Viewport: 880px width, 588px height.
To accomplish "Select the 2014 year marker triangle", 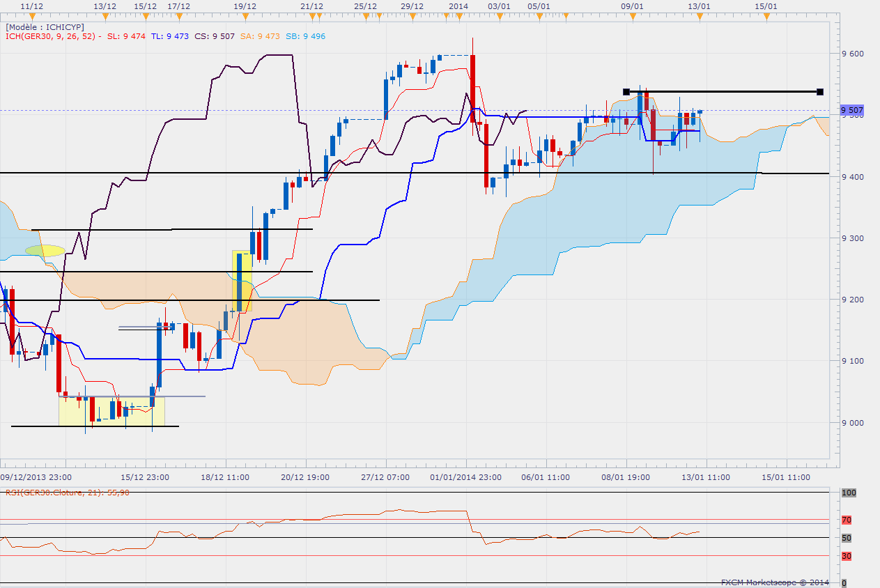I will click(458, 16).
